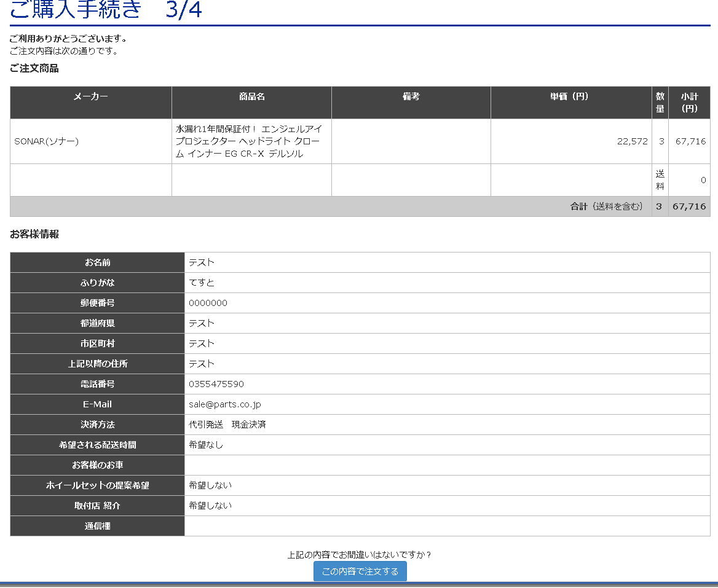
Task: Click the 上記以降の住所 row label
Action: pos(98,364)
